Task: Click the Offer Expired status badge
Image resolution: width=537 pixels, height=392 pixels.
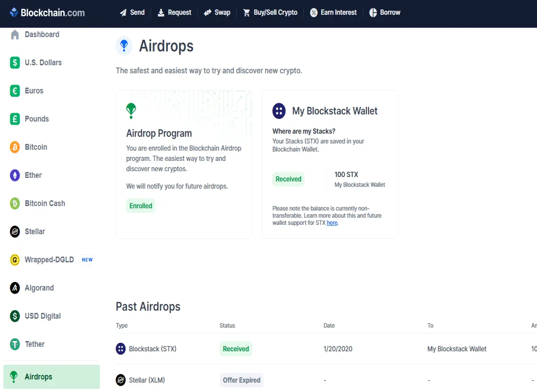Action: tap(242, 380)
